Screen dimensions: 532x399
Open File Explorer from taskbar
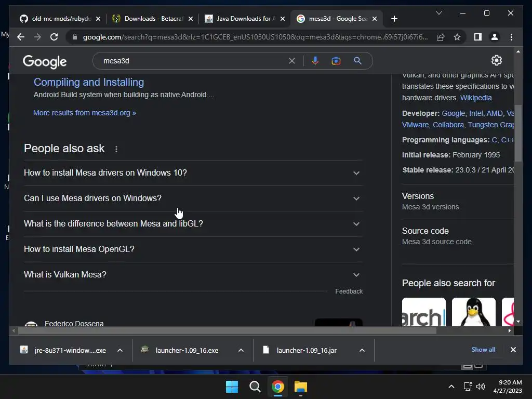point(301,387)
